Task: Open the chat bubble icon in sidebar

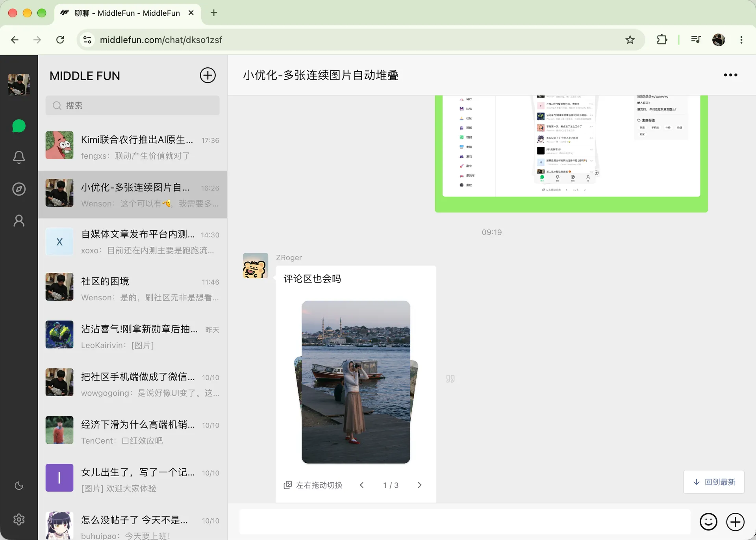Action: click(x=19, y=126)
